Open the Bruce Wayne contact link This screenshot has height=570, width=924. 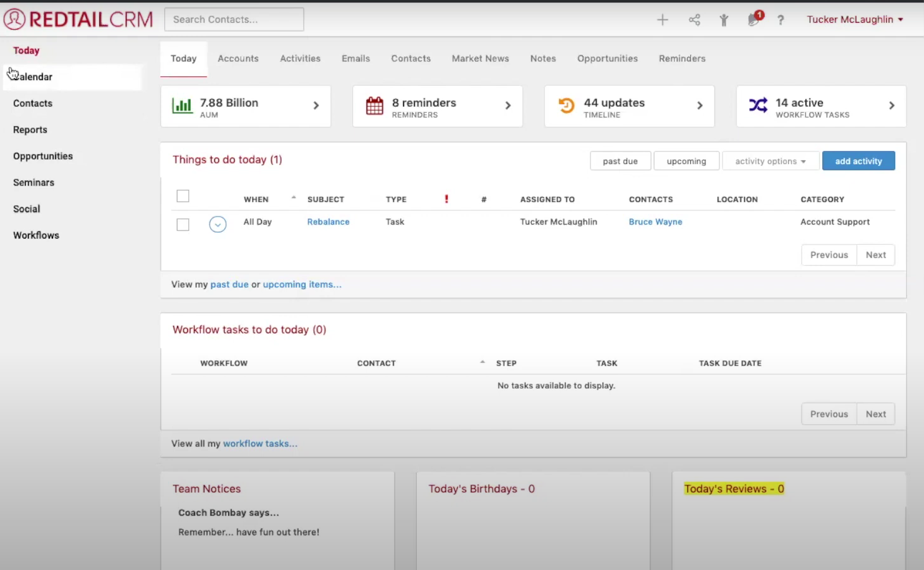[x=655, y=222]
